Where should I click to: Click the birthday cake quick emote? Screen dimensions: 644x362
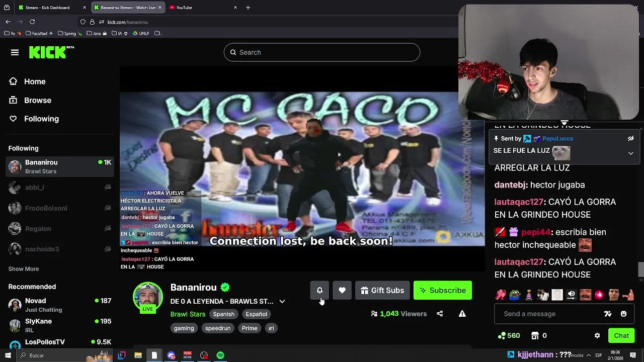tap(528, 295)
